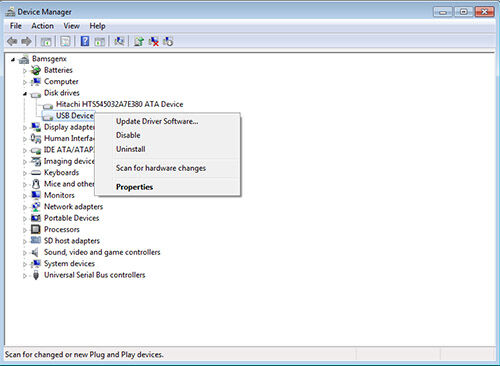
Task: Click the Universal Serial Bus controllers icon
Action: 36,275
